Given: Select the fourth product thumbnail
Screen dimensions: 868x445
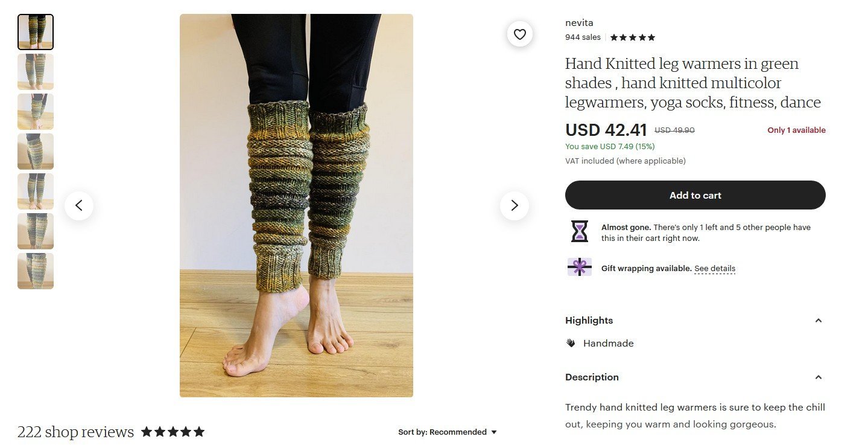Looking at the screenshot, I should [x=36, y=152].
